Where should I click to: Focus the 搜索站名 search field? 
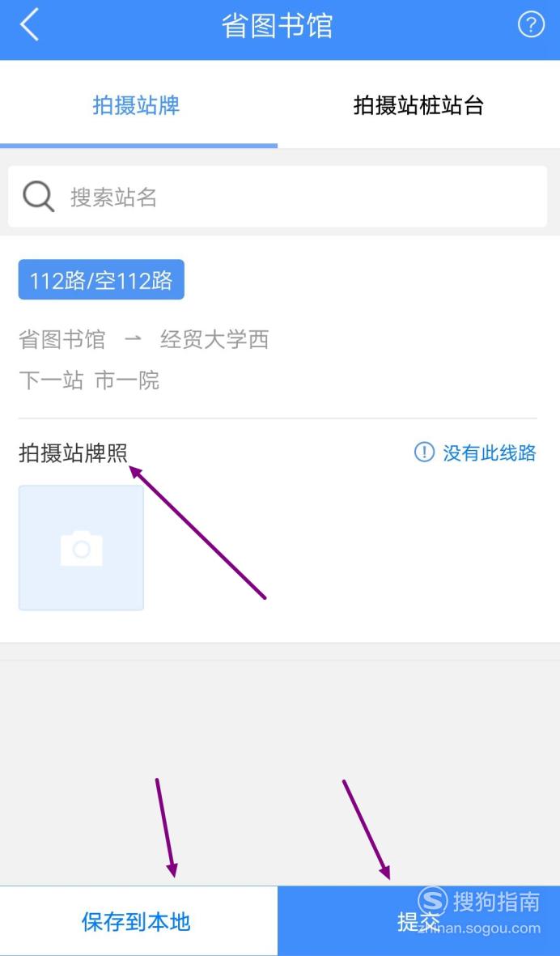pyautogui.click(x=278, y=197)
